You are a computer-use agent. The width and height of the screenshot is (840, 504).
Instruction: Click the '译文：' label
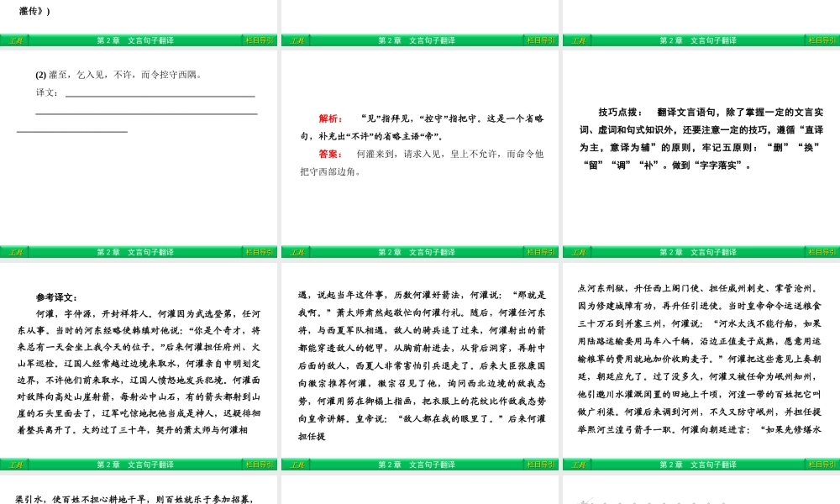click(46, 92)
